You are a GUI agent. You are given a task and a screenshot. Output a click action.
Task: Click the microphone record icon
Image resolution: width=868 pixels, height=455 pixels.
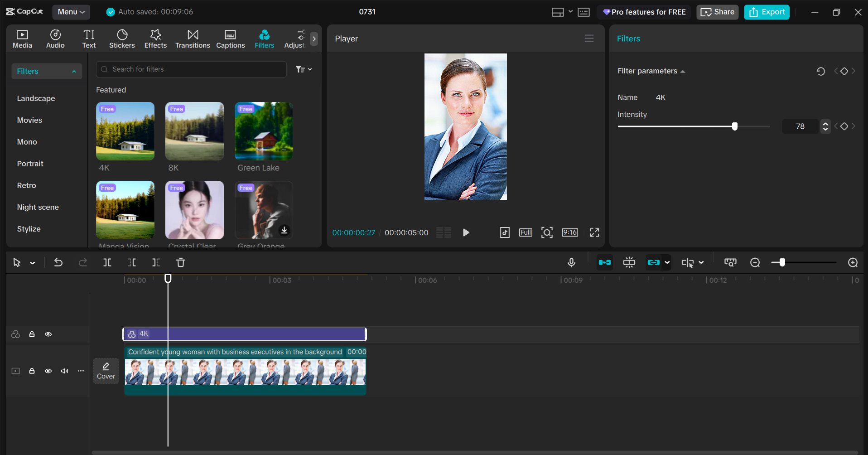pyautogui.click(x=571, y=262)
